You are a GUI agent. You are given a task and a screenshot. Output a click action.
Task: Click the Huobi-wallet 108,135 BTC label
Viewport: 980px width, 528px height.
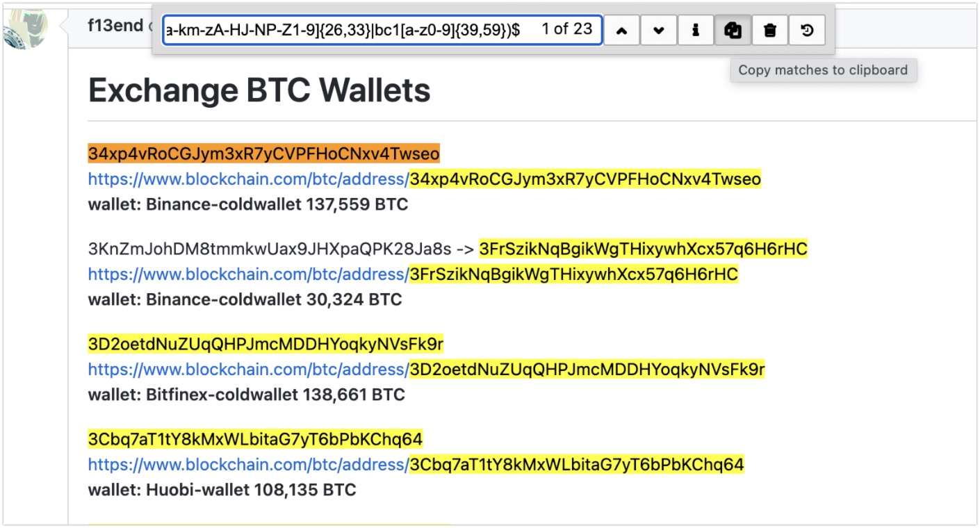click(222, 490)
